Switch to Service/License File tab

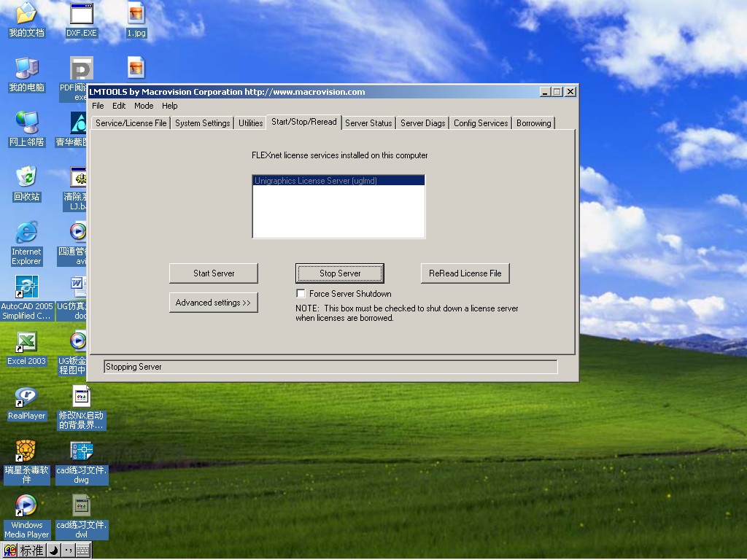pos(131,122)
